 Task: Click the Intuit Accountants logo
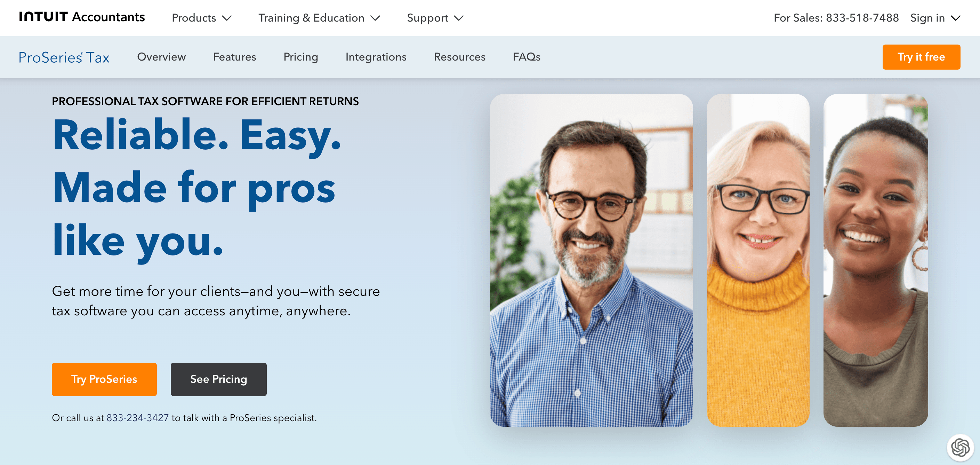(x=82, y=17)
